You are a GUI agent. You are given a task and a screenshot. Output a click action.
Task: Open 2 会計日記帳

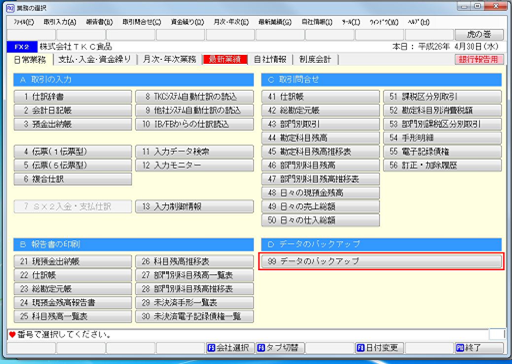(x=73, y=111)
